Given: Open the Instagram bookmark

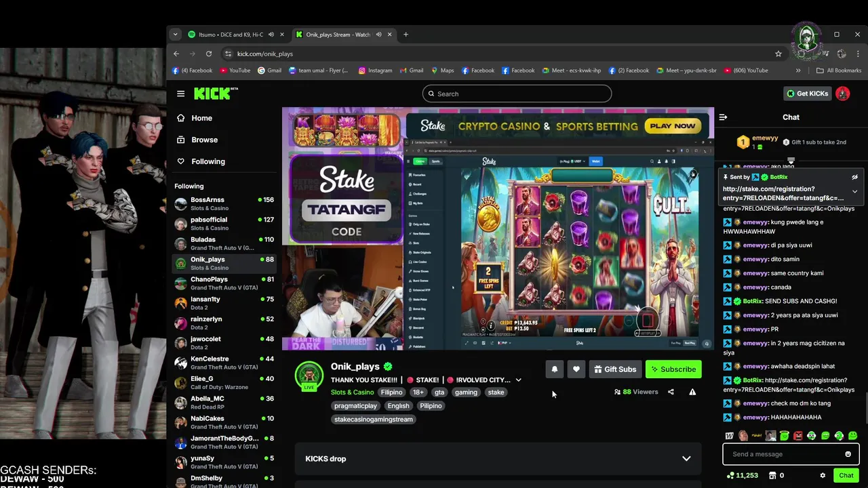Looking at the screenshot, I should click(x=376, y=70).
